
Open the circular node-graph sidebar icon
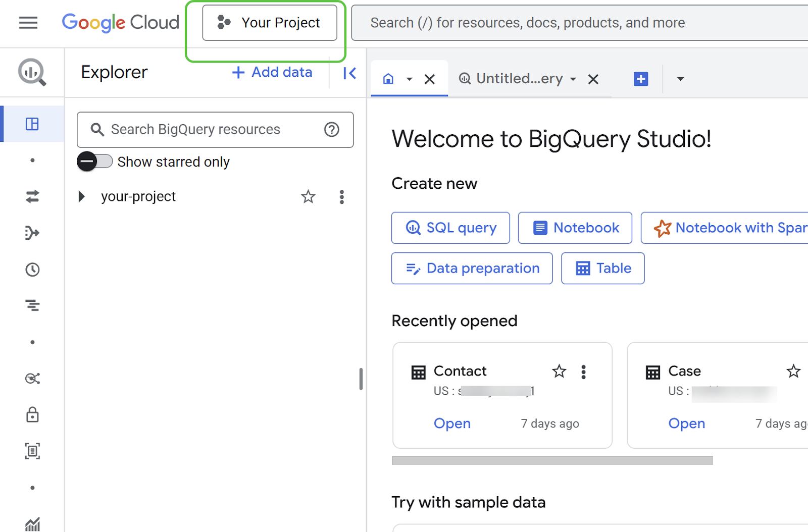32,379
